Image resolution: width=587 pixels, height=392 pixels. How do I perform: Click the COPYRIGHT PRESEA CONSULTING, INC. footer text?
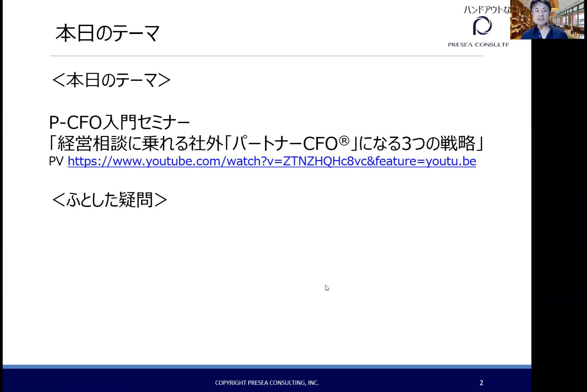[x=267, y=383]
